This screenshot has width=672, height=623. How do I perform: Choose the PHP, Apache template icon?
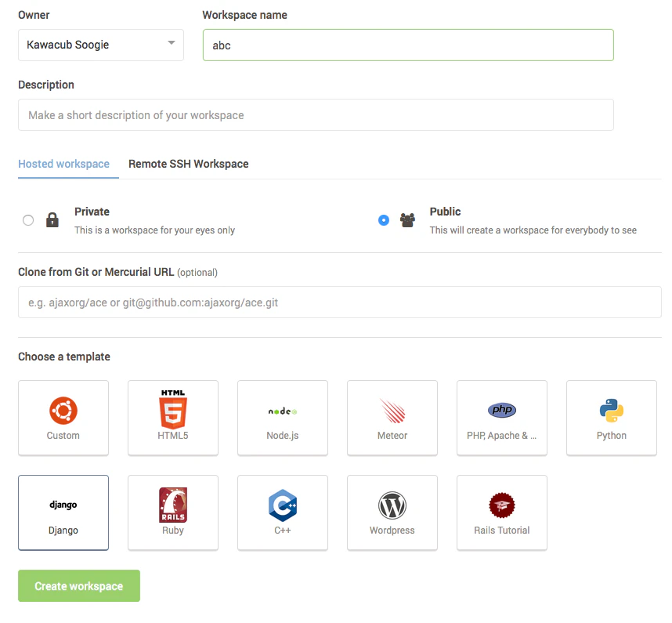(502, 410)
